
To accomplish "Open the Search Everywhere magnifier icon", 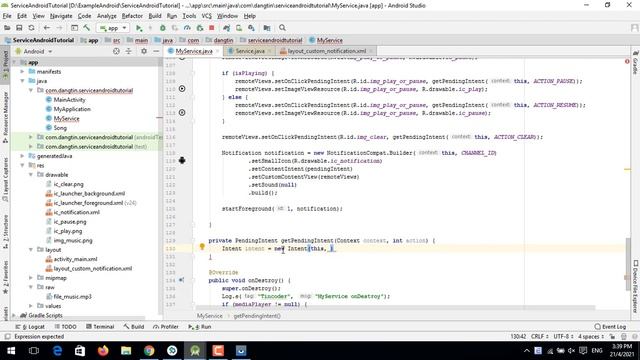I will pyautogui.click(x=282, y=28).
